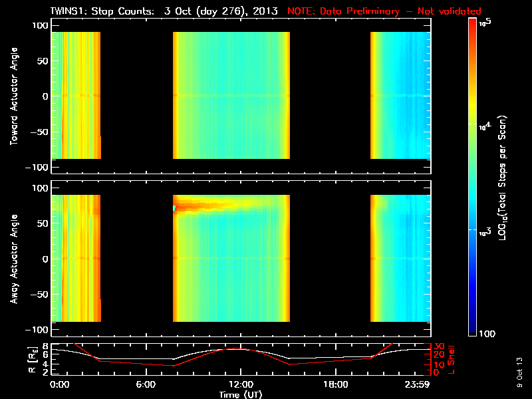
Task: Click the '−50' tick label on the Toward panel
Action: (x=39, y=132)
